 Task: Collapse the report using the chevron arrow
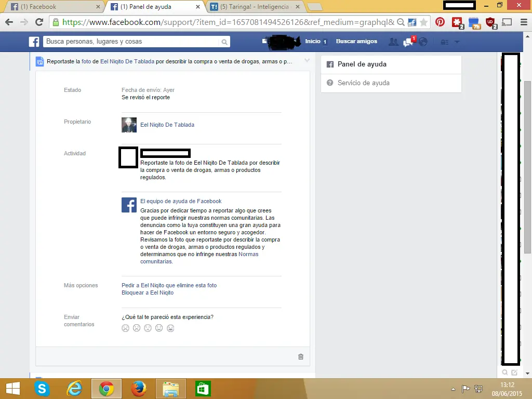click(x=307, y=60)
